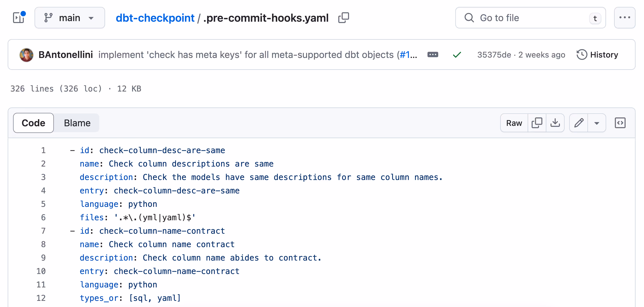Click 'Check column name abides to contract.'

coord(232,258)
